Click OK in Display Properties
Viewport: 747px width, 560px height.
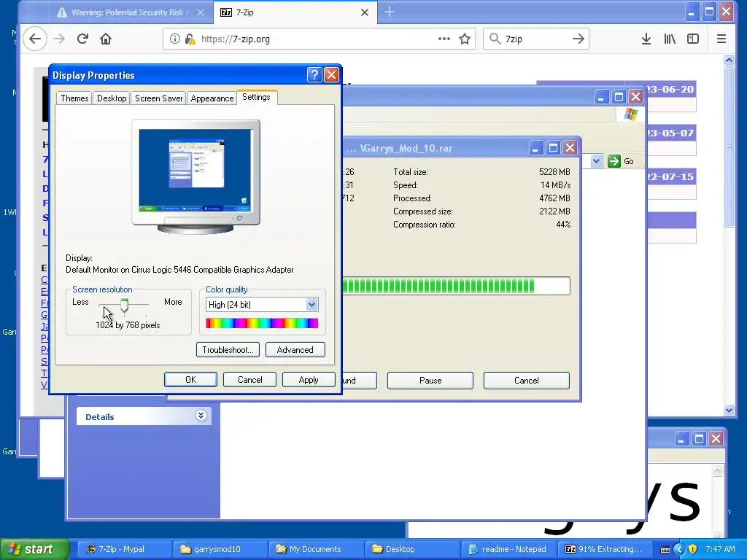[x=190, y=379]
